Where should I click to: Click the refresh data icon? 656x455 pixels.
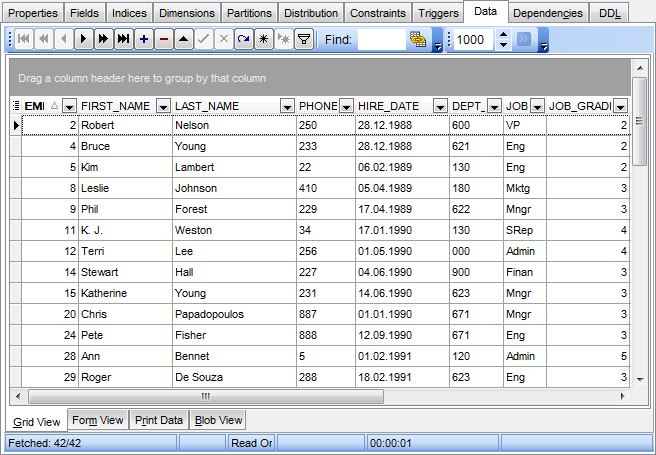point(244,40)
